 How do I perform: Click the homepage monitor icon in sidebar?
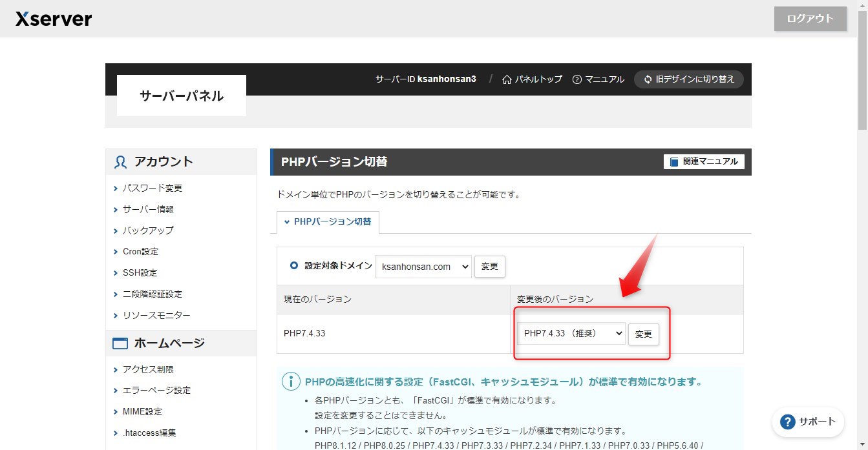120,343
